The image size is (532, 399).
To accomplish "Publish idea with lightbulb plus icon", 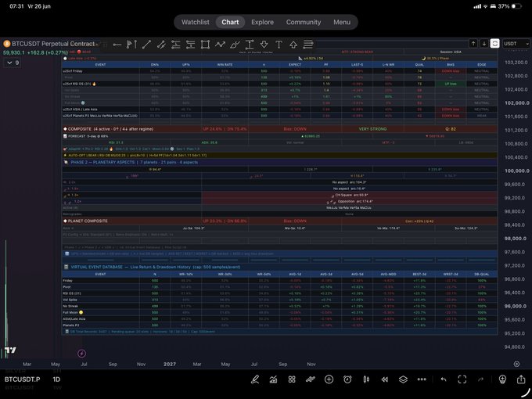I will tap(502, 379).
